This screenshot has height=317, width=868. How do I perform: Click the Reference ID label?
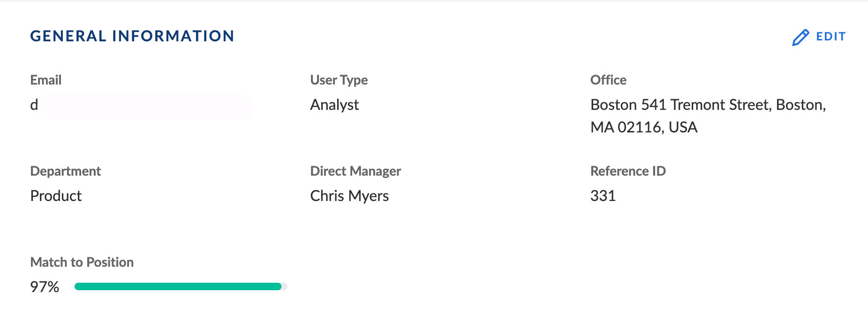[x=628, y=171]
